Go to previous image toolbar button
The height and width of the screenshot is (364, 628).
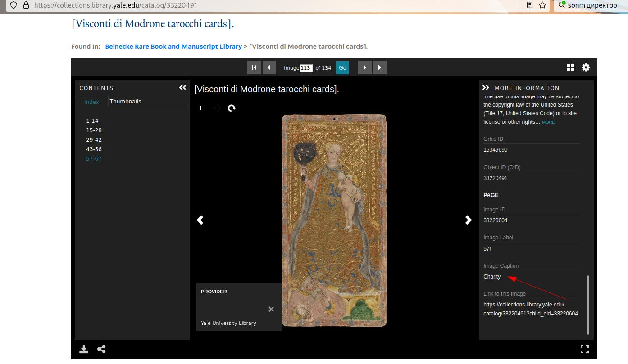(x=269, y=67)
